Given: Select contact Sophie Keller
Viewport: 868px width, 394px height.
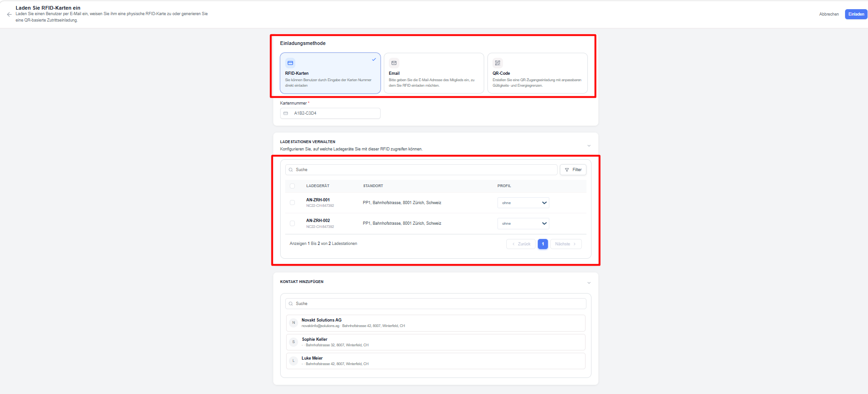Looking at the screenshot, I should (436, 342).
